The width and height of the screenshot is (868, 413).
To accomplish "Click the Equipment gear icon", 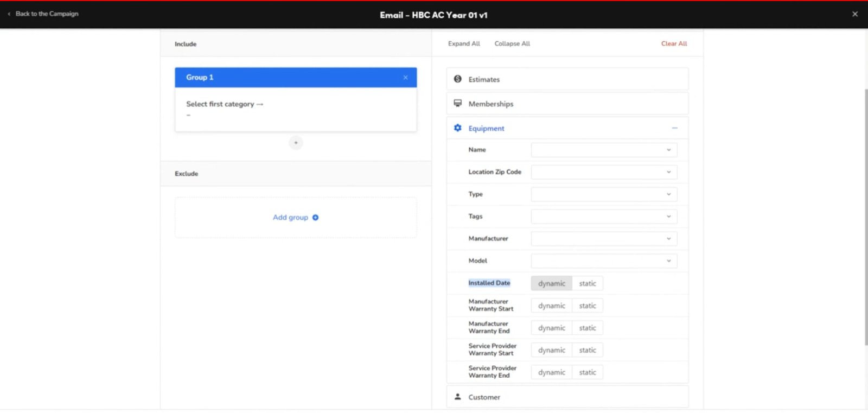I will (x=457, y=128).
